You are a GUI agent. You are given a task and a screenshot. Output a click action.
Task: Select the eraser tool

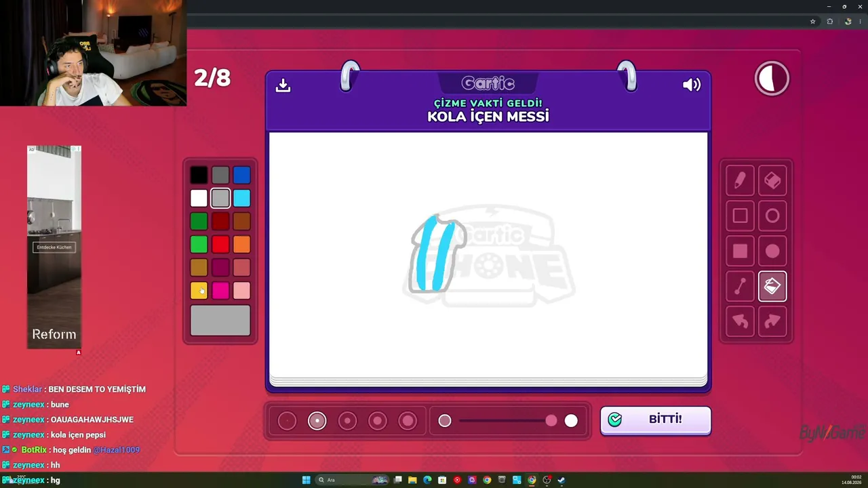click(x=772, y=180)
